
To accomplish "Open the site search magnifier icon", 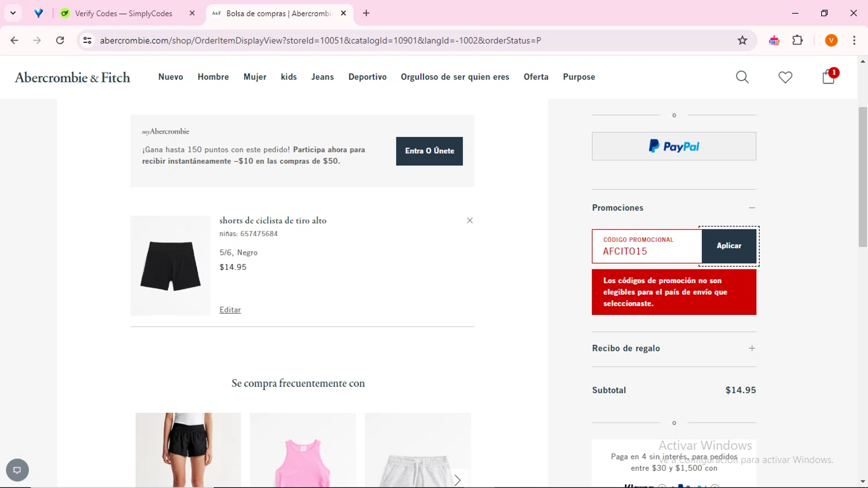I will [x=742, y=77].
